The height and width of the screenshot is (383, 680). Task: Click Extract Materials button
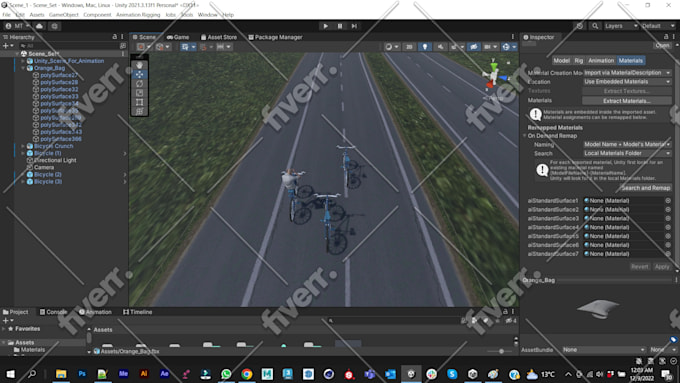(x=627, y=101)
